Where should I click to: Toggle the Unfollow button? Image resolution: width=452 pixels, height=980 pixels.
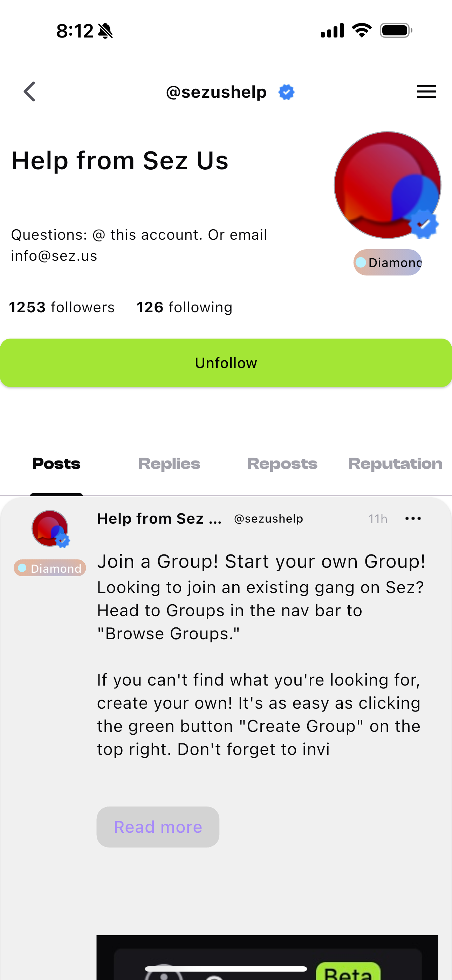(x=226, y=363)
